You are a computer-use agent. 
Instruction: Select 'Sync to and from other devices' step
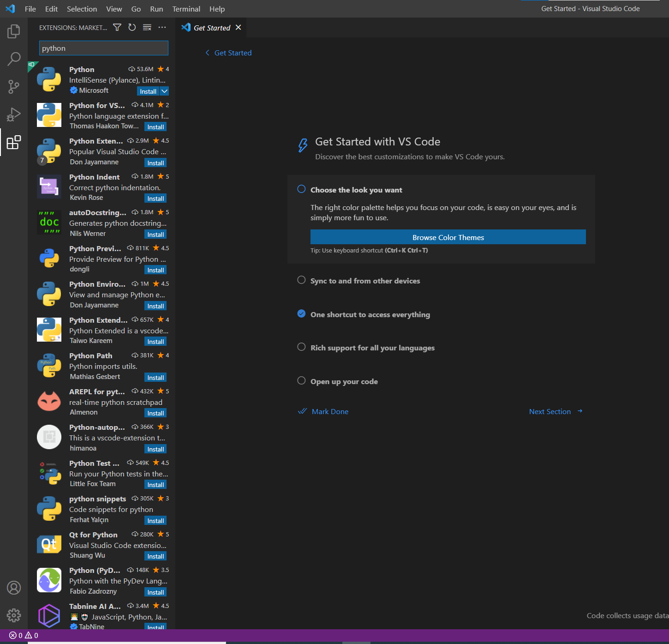(365, 281)
